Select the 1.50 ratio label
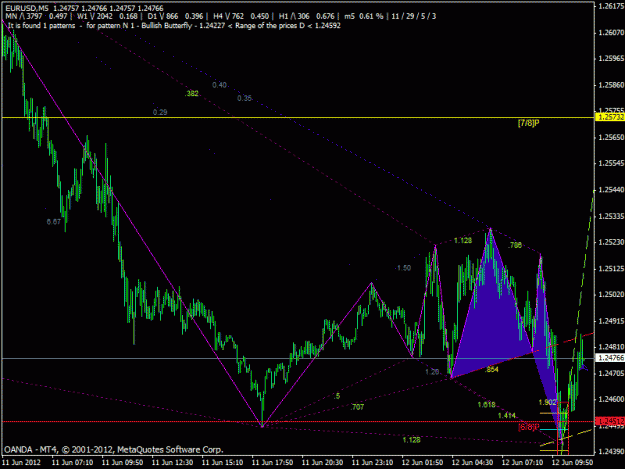The image size is (625, 469). (403, 268)
